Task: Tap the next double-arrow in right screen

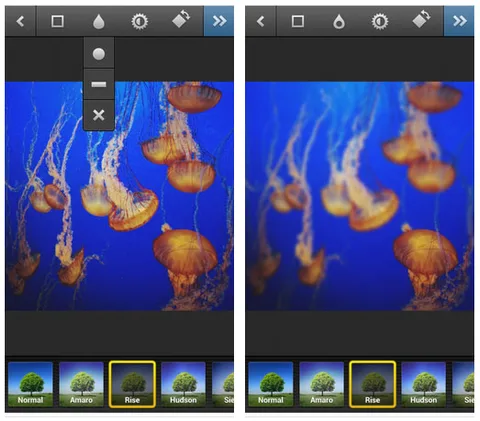Action: 459,21
